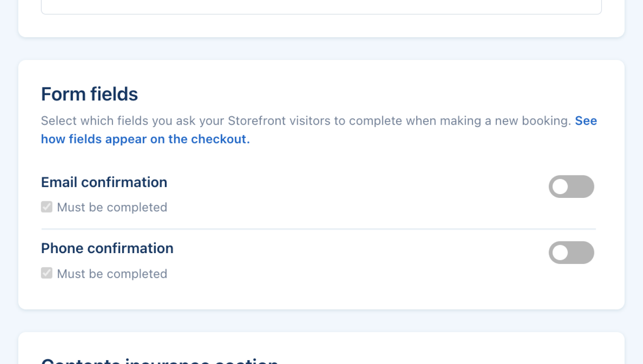The width and height of the screenshot is (643, 364).
Task: Click the Email confirmation field label
Action: 104,182
